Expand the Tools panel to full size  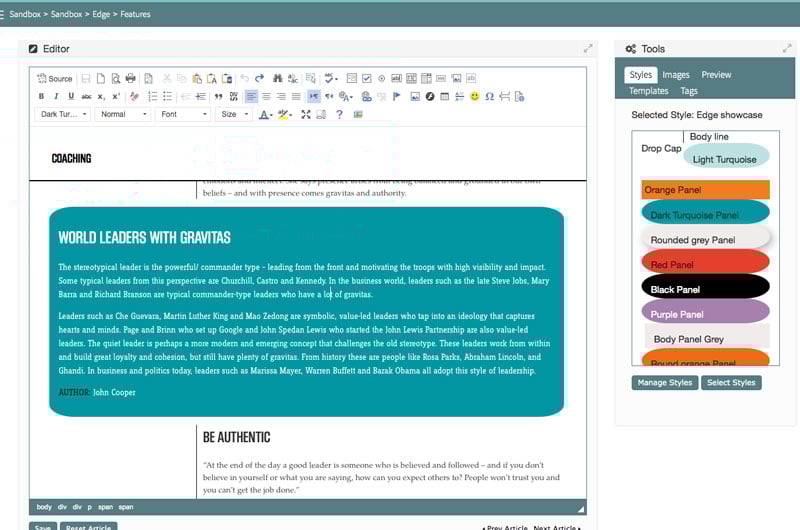tap(787, 48)
